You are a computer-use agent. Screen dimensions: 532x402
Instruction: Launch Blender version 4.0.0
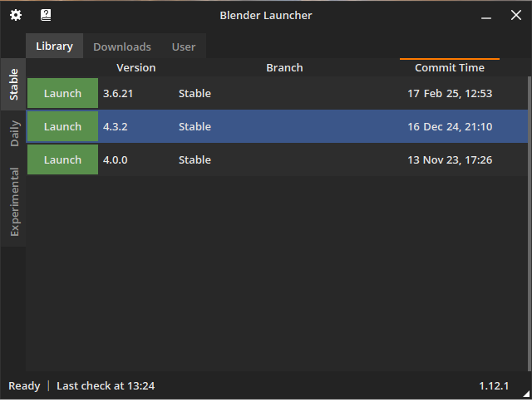pyautogui.click(x=63, y=159)
